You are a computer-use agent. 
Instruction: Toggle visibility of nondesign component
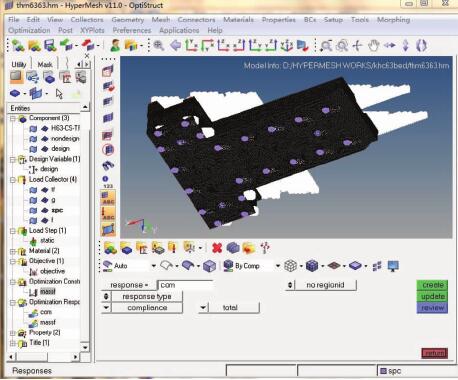[x=33, y=139]
